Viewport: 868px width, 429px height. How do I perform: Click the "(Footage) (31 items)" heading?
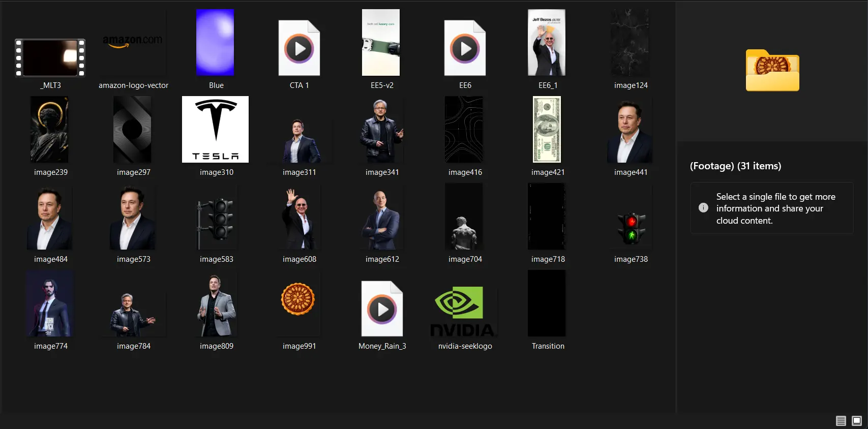[735, 166]
